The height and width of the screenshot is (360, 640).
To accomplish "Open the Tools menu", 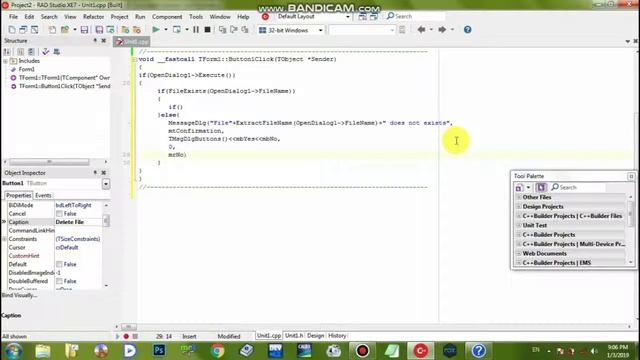I will 196,17.
